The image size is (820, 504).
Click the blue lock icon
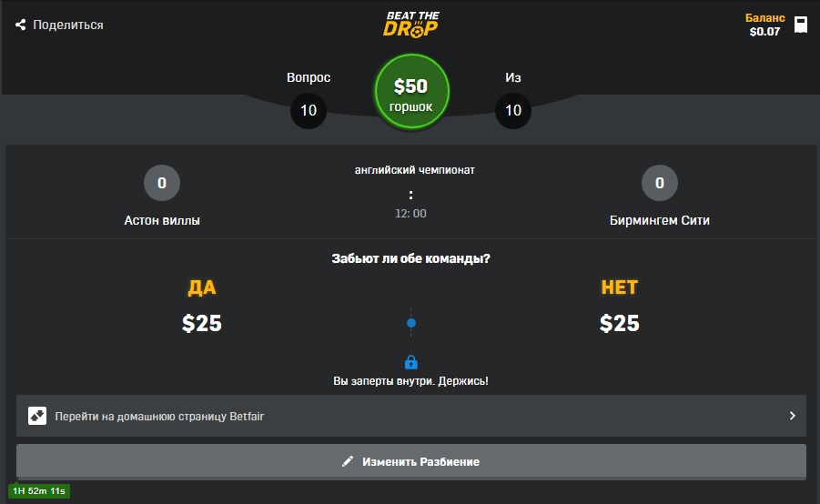(411, 362)
